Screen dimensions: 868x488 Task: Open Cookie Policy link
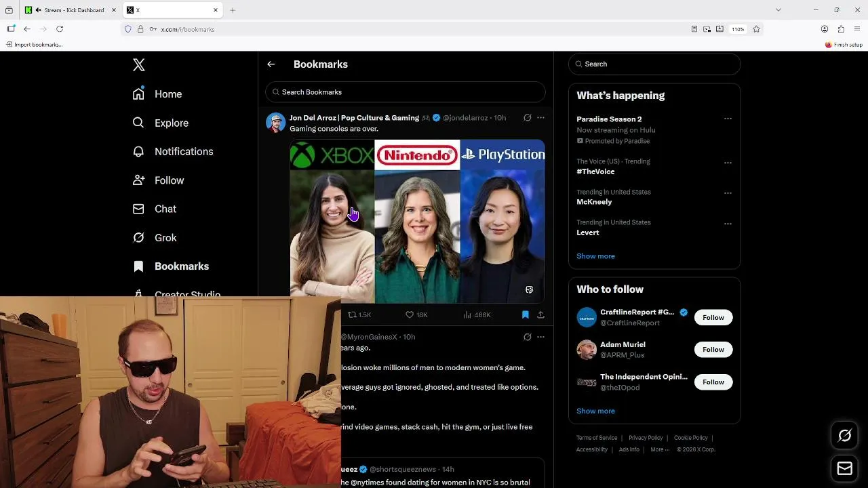click(691, 438)
